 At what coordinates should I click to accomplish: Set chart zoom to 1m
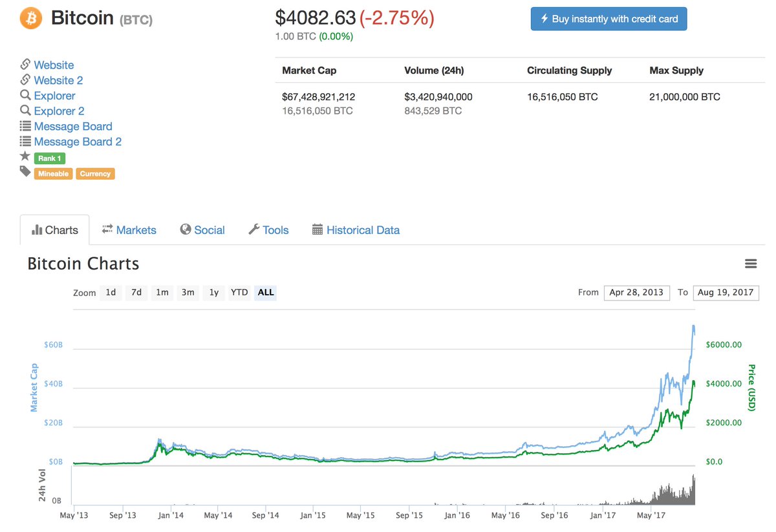pyautogui.click(x=162, y=292)
